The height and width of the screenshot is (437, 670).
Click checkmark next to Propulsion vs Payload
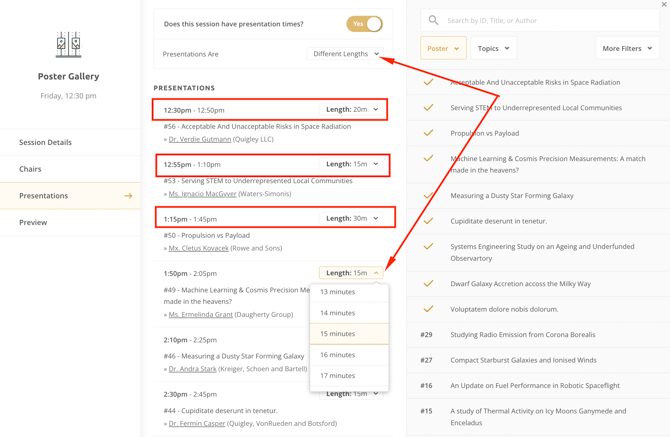[428, 133]
